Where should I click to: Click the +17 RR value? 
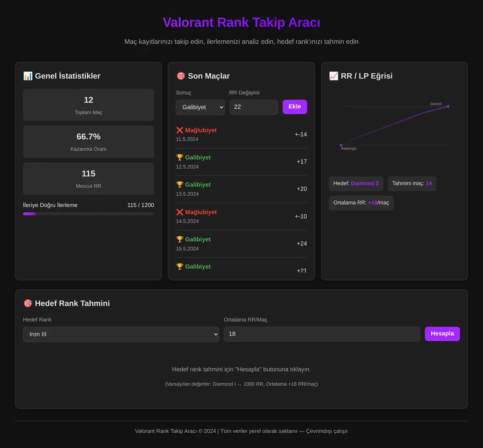[x=302, y=162]
